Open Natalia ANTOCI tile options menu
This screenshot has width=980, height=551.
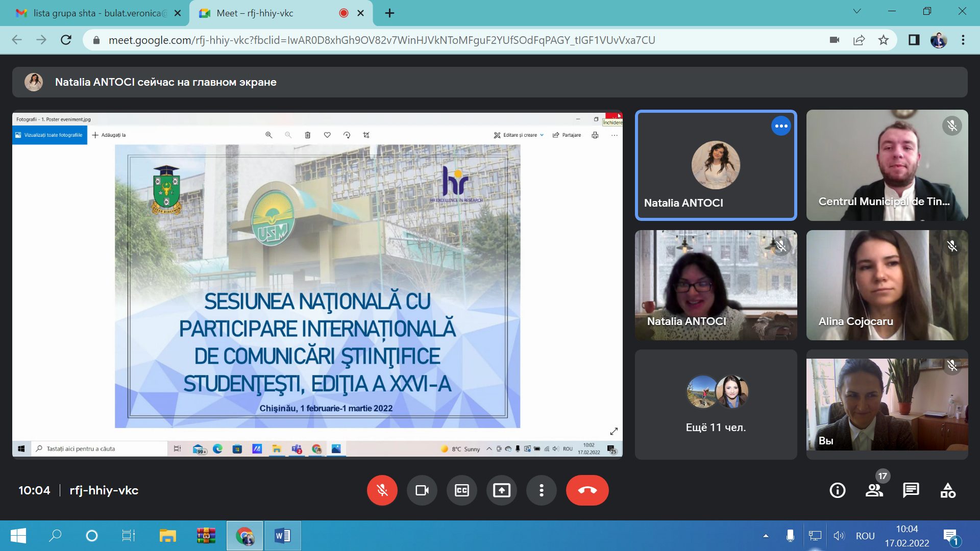click(x=780, y=126)
